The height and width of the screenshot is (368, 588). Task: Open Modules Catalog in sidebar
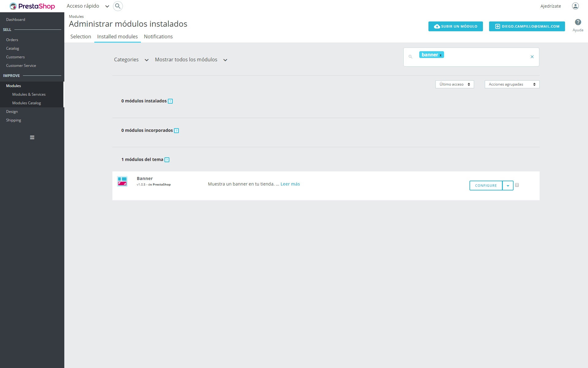26,103
